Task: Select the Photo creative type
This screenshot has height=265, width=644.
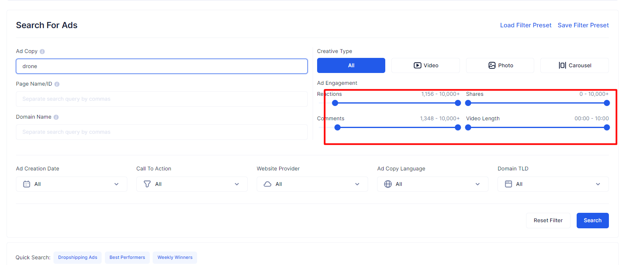Action: click(x=500, y=66)
